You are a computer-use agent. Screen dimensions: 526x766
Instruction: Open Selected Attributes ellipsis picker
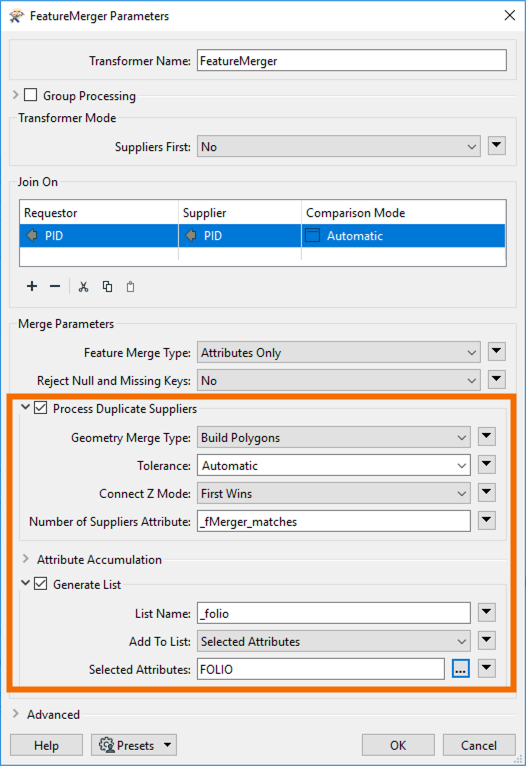pyautogui.click(x=461, y=669)
